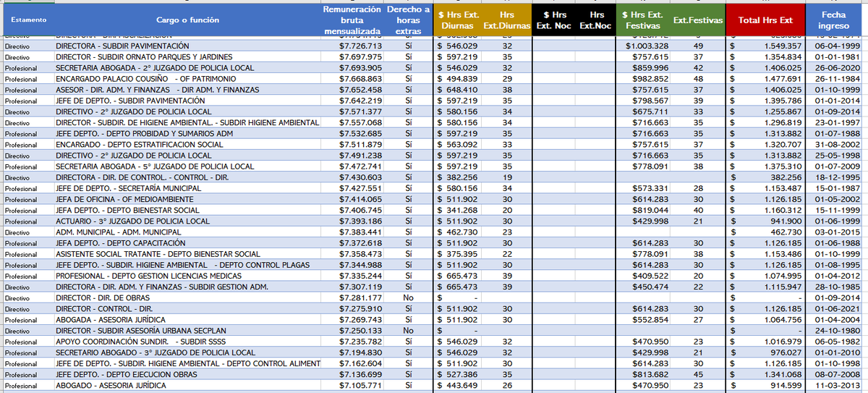
Task: Click the '$ Hrs Ext. Diurnas' header
Action: pyautogui.click(x=456, y=20)
